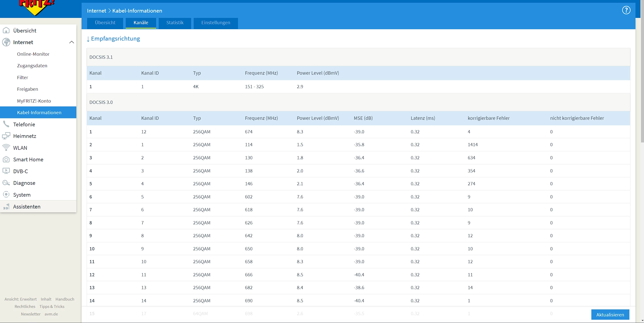This screenshot has height=323, width=644.
Task: Click the DVB-C television icon
Action: pos(6,171)
